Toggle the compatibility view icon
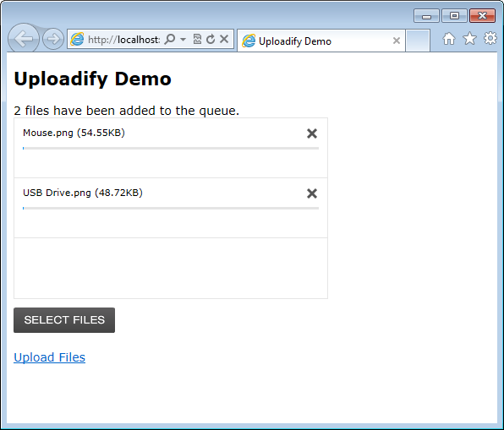Viewport: 504px width, 430px height. pos(197,39)
